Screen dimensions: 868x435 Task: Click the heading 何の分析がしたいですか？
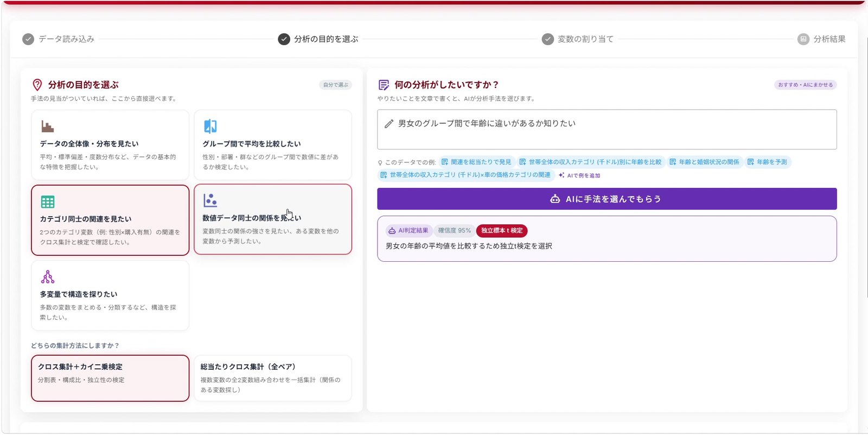[x=446, y=85]
